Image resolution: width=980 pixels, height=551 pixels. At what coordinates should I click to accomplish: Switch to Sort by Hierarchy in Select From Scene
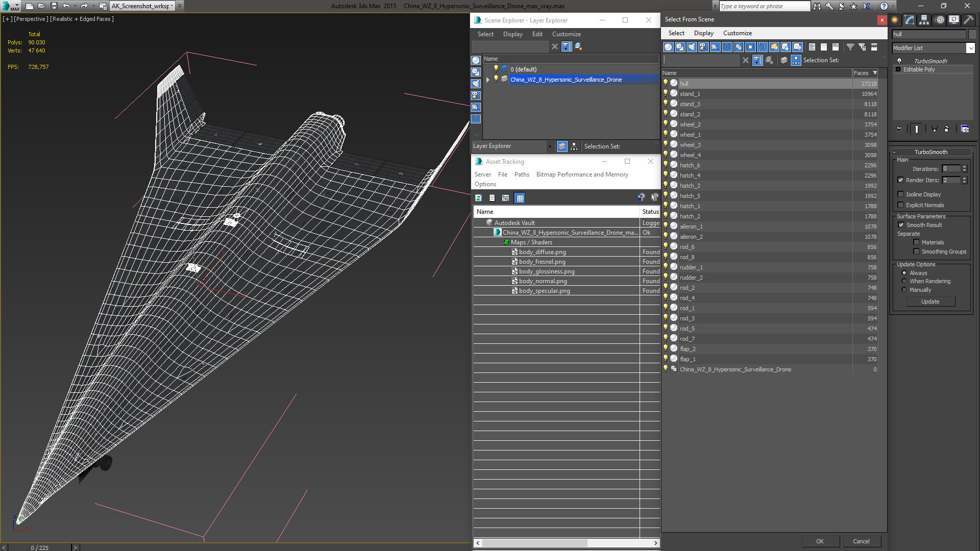(796, 60)
